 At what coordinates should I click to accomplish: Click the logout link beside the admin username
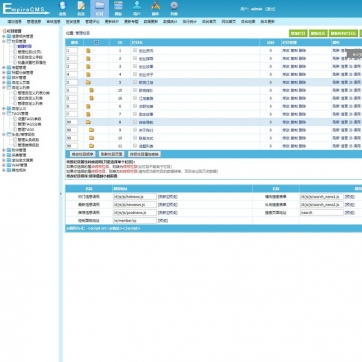[x=270, y=9]
